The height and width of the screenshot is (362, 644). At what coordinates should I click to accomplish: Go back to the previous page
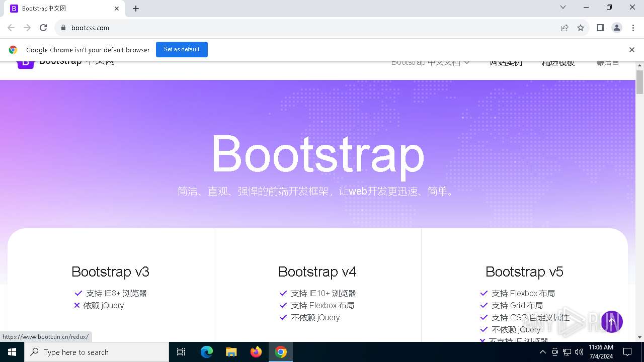(x=11, y=28)
